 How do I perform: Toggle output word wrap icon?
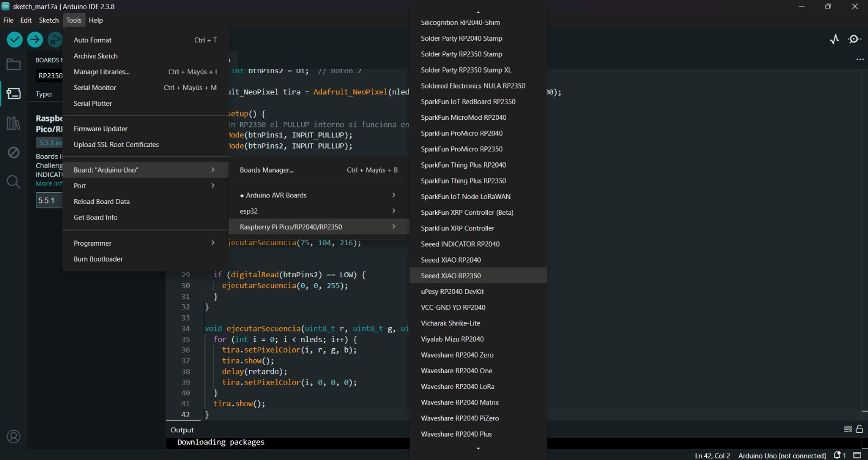[x=848, y=429]
